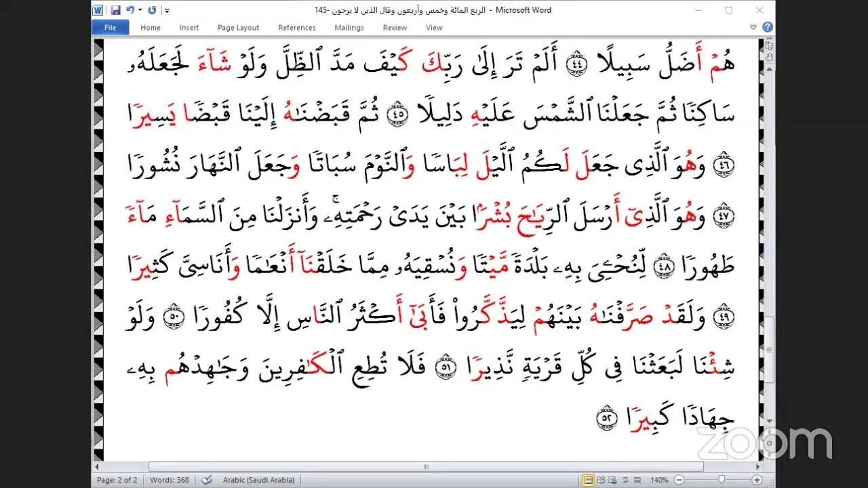Switch to Full Screen Reading view icon

tap(601, 480)
